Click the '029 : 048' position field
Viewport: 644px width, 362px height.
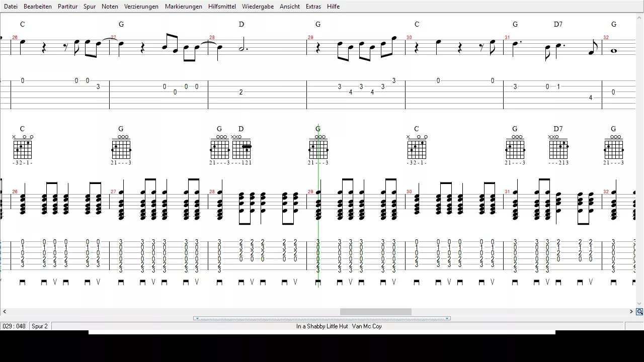tap(14, 326)
